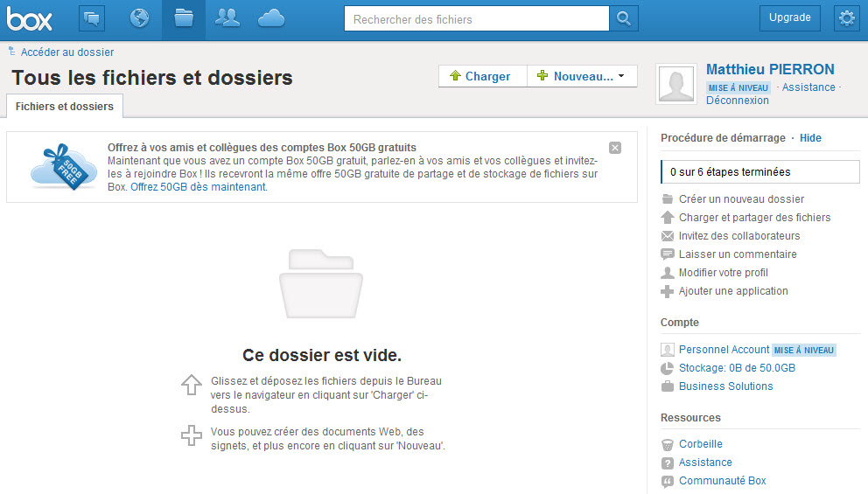The width and height of the screenshot is (868, 494).
Task: Click folder icon beside Créer un nouveau dossier
Action: 668,198
